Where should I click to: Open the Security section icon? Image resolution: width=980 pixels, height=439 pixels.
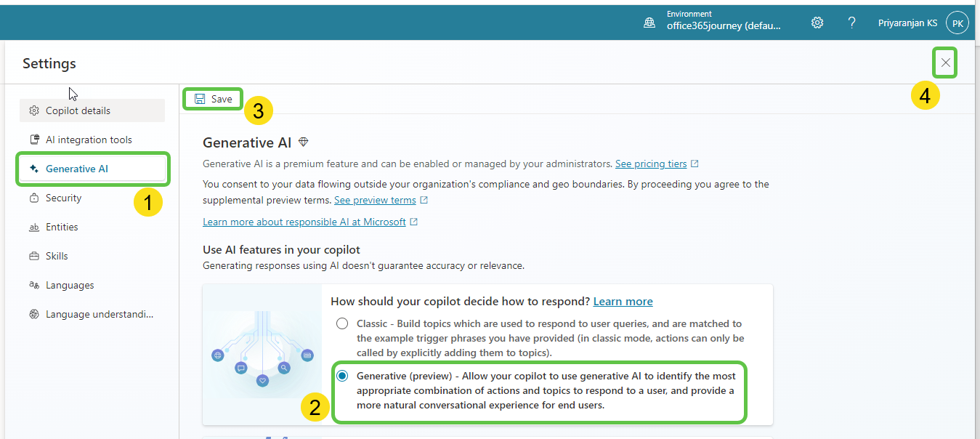(33, 197)
